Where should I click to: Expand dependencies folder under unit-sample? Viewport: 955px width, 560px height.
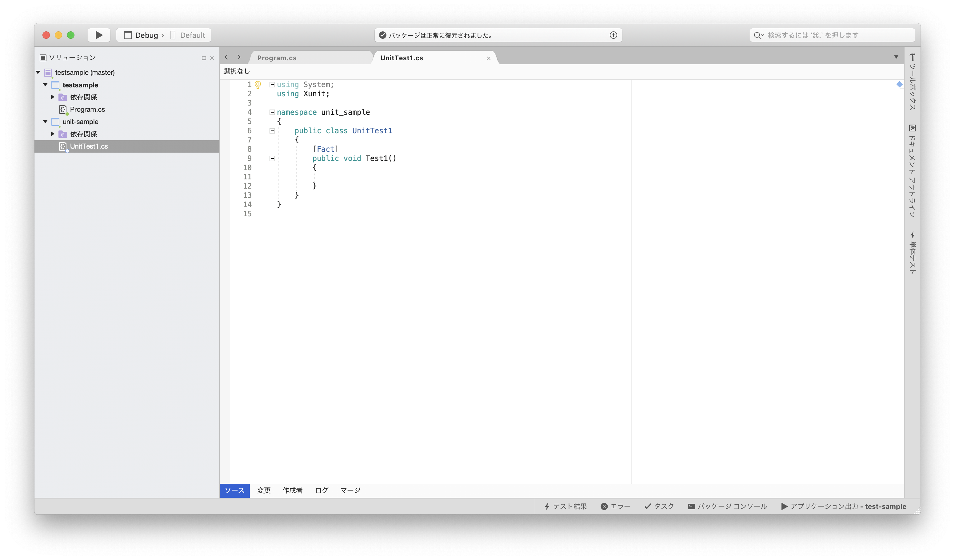[53, 134]
